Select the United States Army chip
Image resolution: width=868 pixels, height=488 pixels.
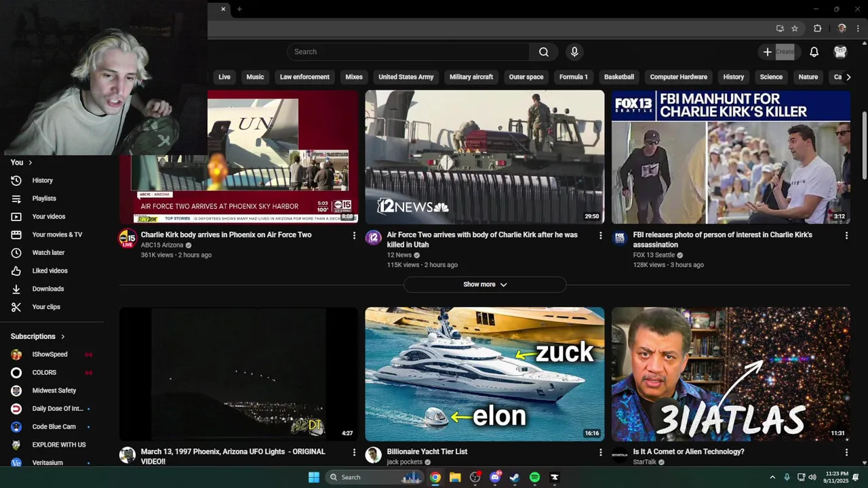point(406,77)
